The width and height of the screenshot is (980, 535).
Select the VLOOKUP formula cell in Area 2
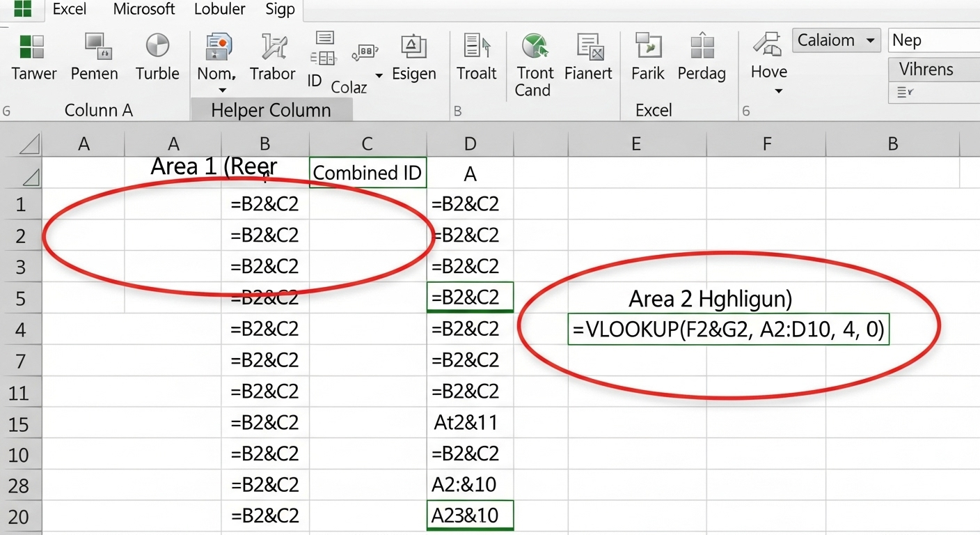click(728, 328)
